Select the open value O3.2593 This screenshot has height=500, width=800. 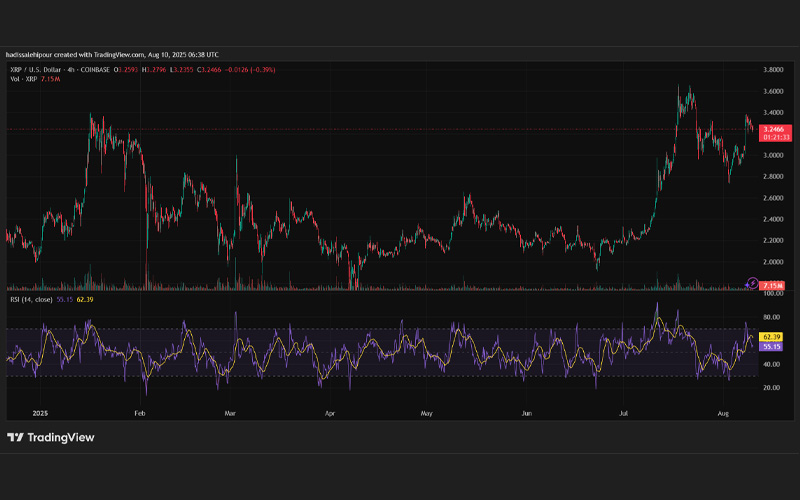point(126,70)
